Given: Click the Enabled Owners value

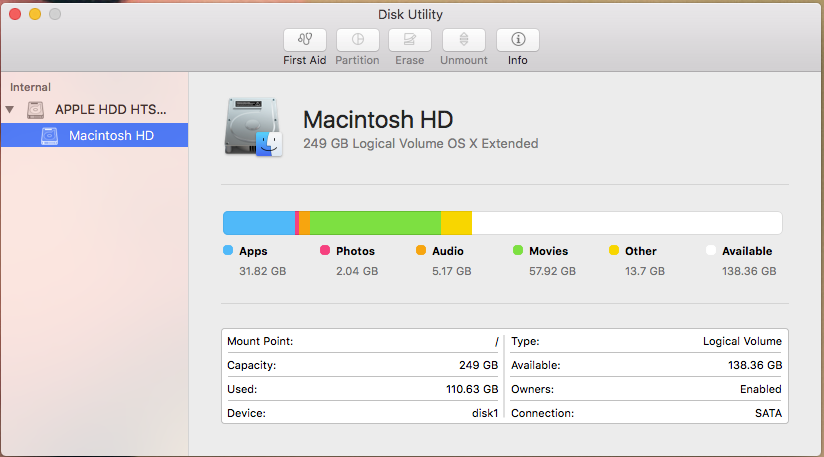Looking at the screenshot, I should [761, 389].
